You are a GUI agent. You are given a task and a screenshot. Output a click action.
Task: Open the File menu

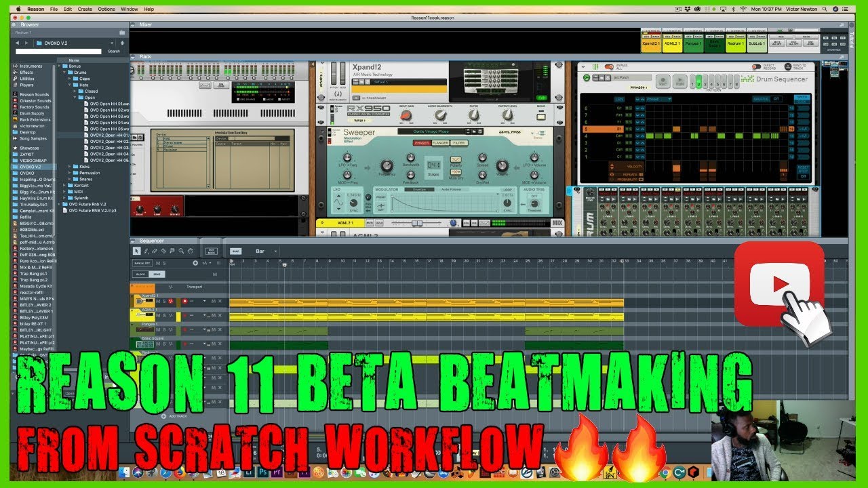(x=54, y=9)
